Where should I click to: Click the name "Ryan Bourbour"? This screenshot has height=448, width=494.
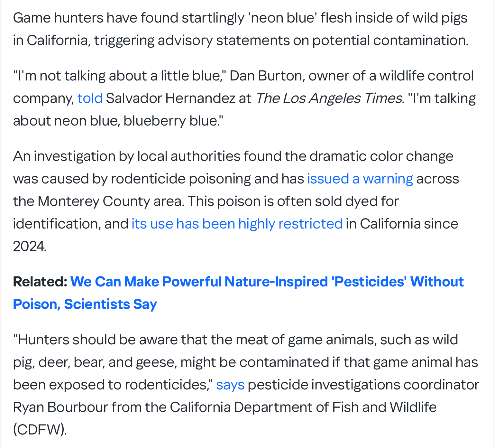(60, 407)
